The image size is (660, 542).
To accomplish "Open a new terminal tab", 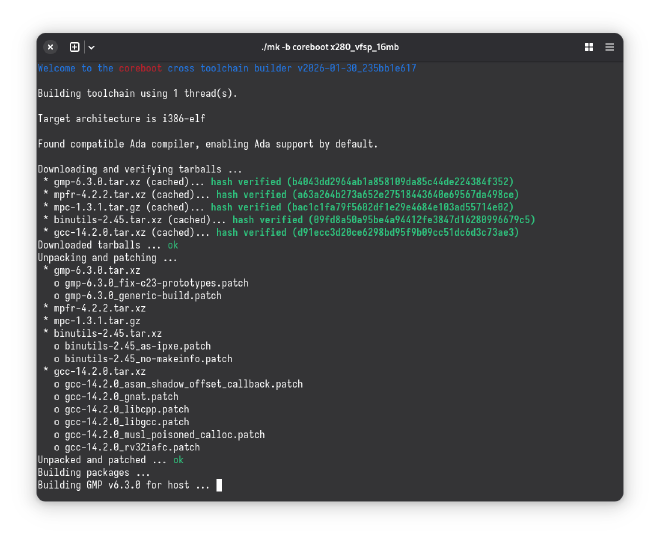I will pos(75,47).
